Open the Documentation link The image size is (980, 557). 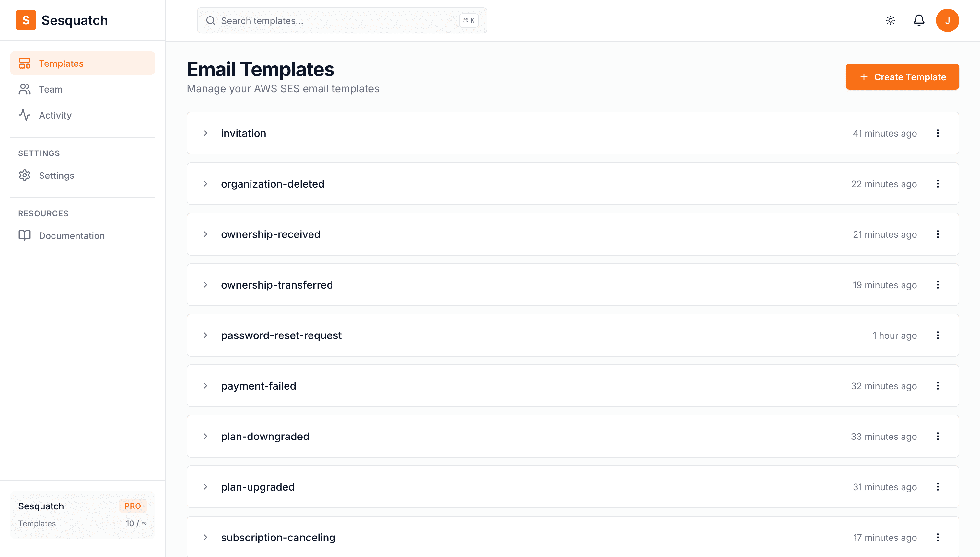72,236
